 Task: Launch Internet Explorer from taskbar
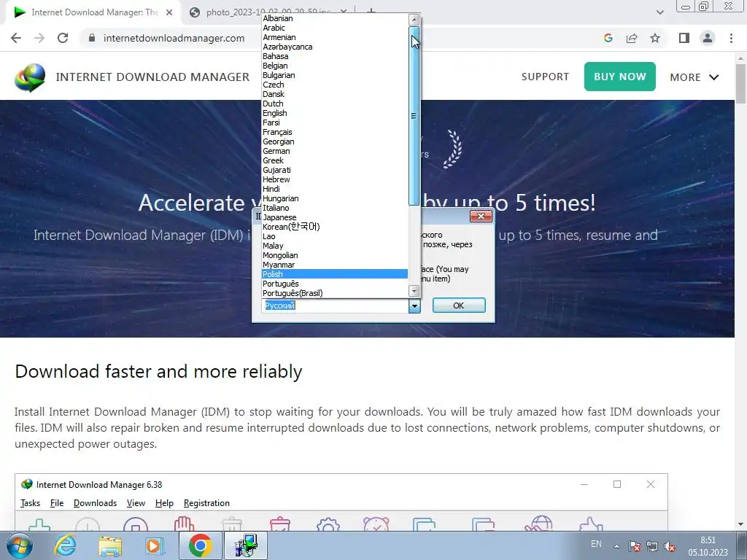click(x=65, y=545)
